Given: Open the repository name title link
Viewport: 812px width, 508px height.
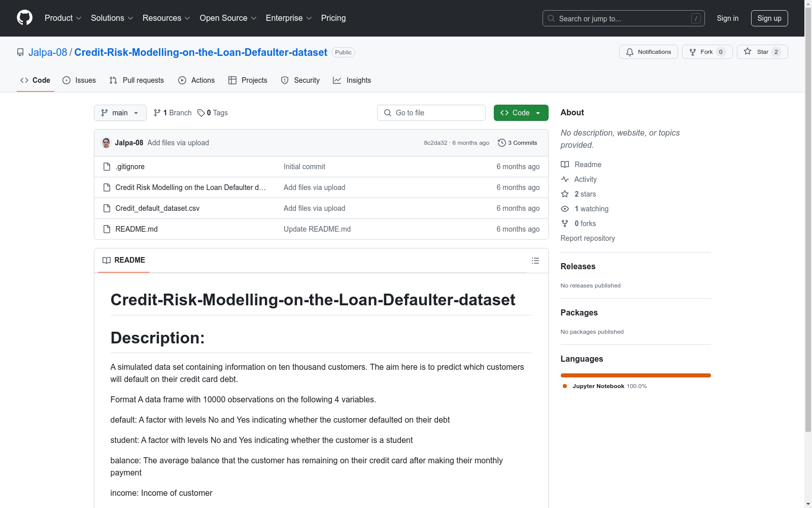Looking at the screenshot, I should click(201, 52).
